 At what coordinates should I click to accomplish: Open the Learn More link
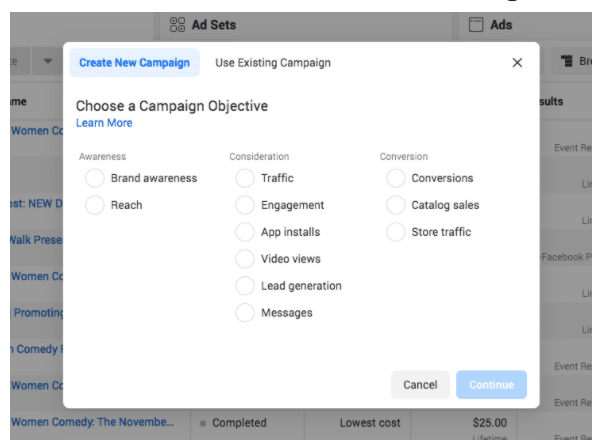103,123
